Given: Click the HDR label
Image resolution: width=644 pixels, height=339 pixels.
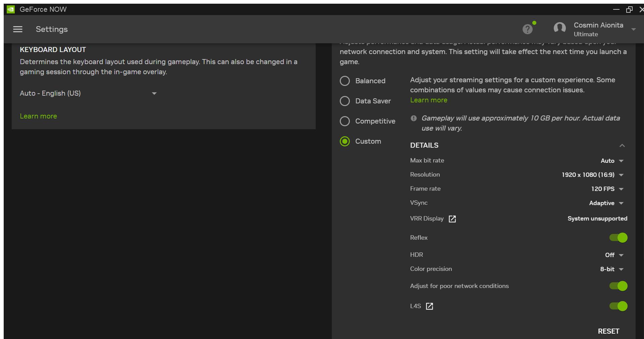Looking at the screenshot, I should click(x=416, y=255).
